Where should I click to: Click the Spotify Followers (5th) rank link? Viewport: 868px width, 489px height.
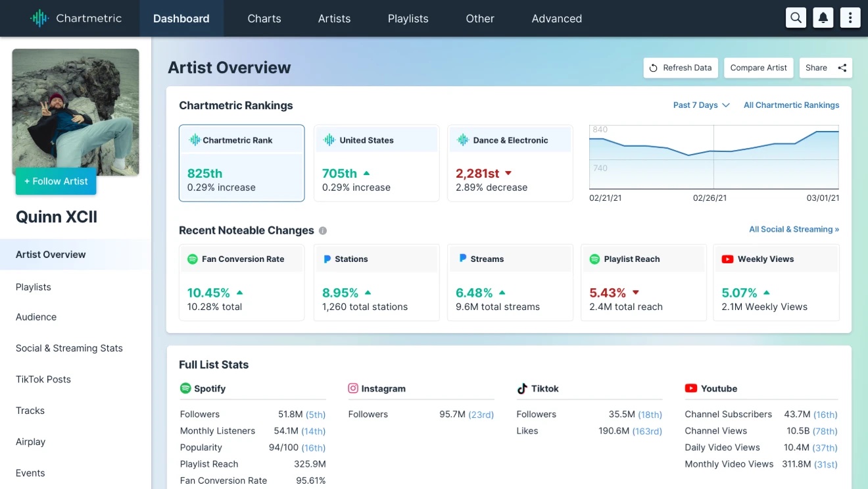(316, 415)
